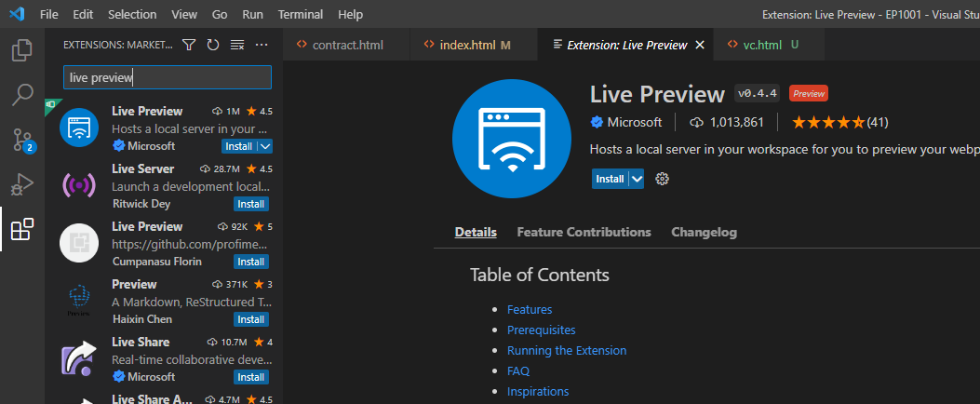
Task: Open the extensions panel more actions menu
Action: [x=262, y=45]
